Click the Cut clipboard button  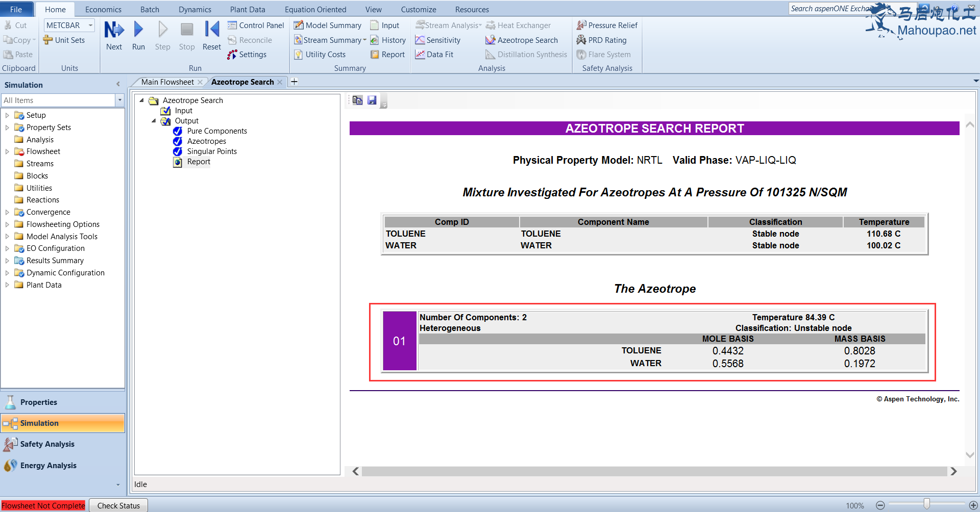pos(15,25)
